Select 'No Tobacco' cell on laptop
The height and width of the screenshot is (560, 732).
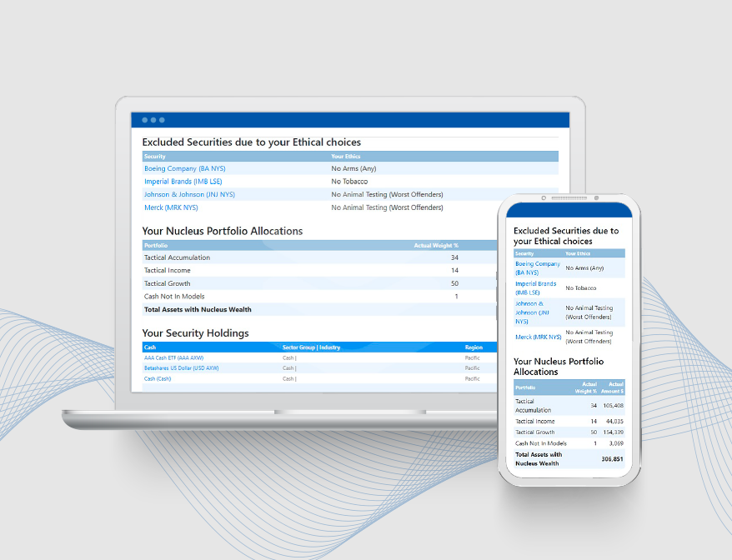[x=349, y=182]
